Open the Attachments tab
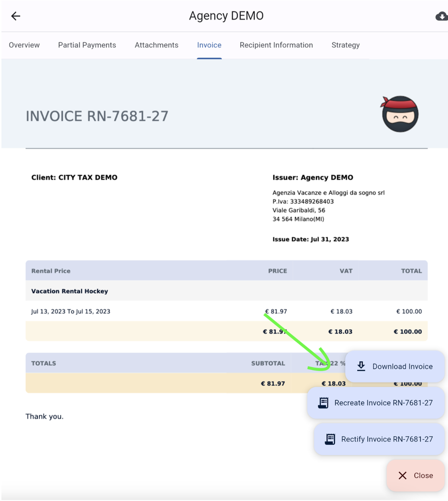This screenshot has width=448, height=501. click(x=156, y=45)
